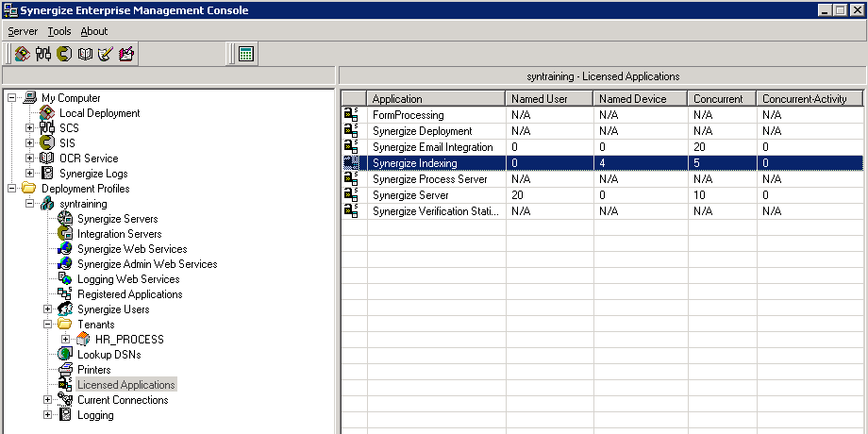Click the Printers icon in tree
868x434 pixels.
click(x=65, y=369)
